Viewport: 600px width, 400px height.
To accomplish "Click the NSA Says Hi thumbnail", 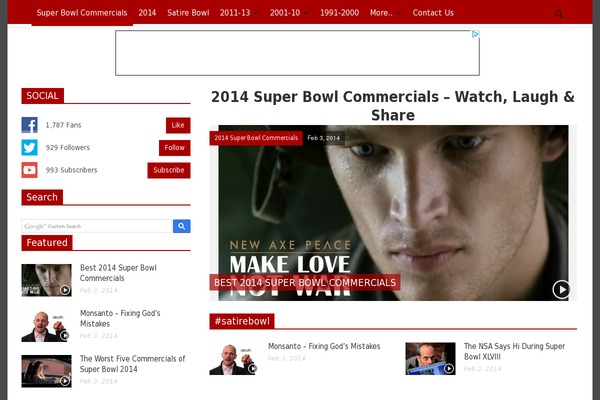I will click(x=430, y=359).
